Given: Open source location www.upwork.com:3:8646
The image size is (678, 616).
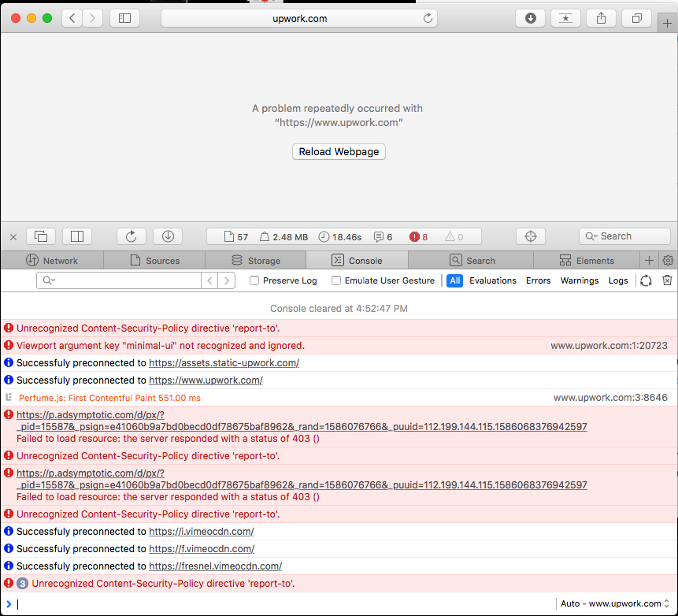Looking at the screenshot, I should click(x=610, y=397).
